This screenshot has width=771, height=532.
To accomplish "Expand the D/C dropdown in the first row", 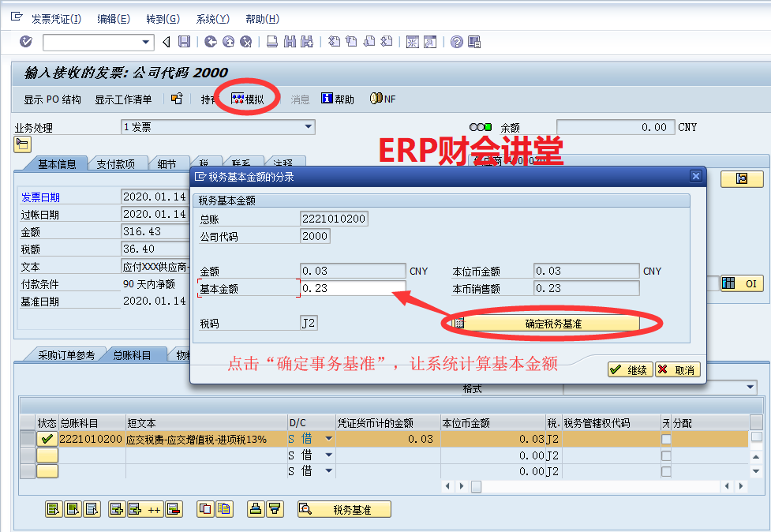I will pos(329,439).
